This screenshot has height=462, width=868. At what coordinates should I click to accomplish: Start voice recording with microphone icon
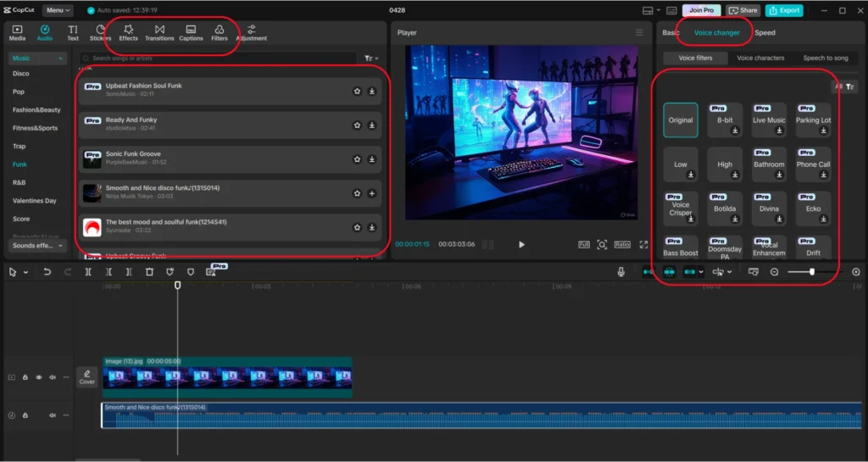[x=621, y=271]
